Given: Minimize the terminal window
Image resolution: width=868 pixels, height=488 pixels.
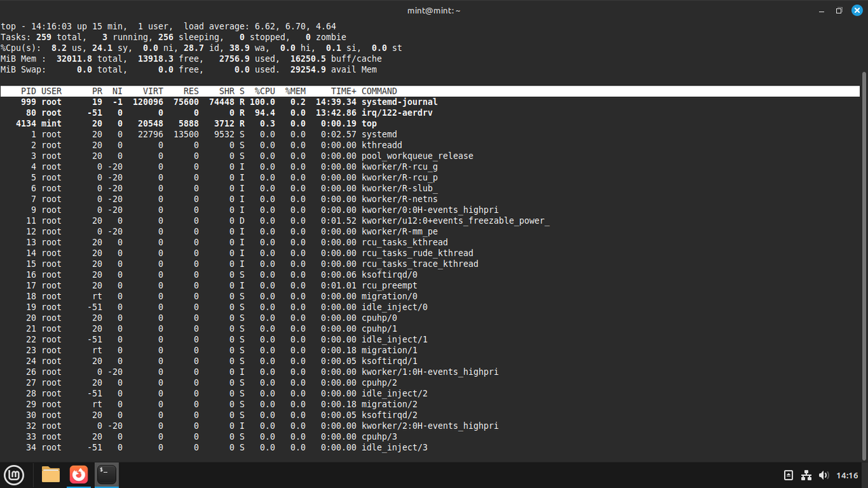Looking at the screenshot, I should tap(821, 10).
